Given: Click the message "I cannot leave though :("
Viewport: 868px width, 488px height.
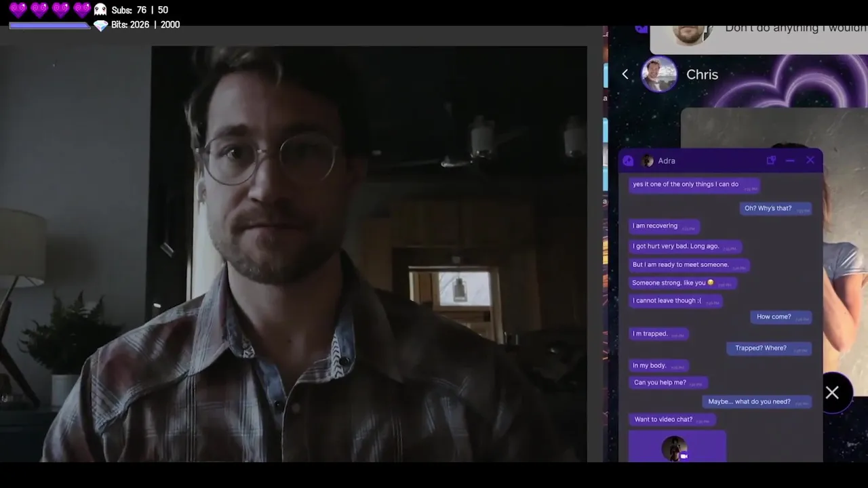Looking at the screenshot, I should (675, 300).
